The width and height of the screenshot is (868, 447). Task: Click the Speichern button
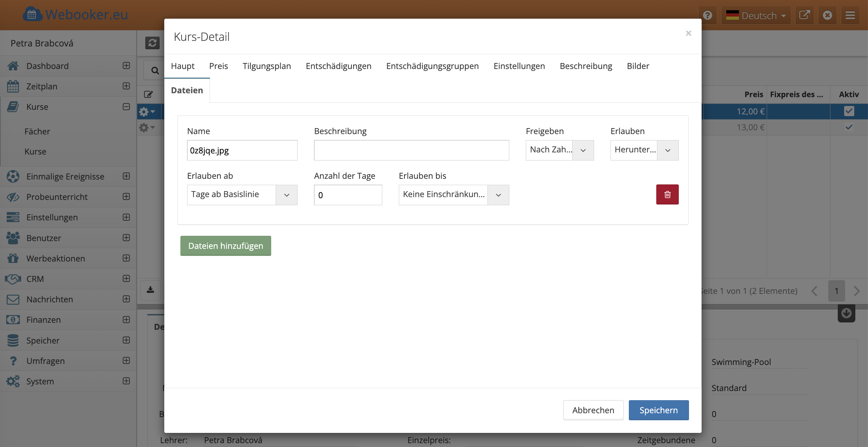[x=658, y=410]
